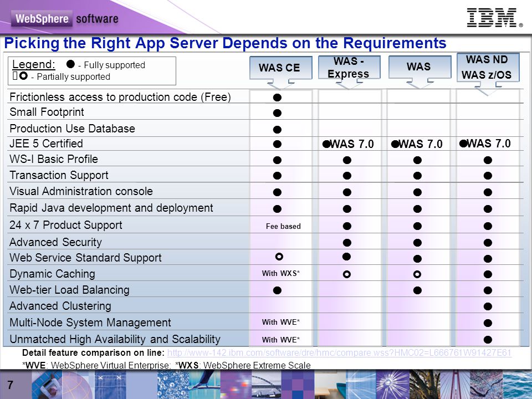Click the WAS - Express dot for WS-I Basic Profile
Viewport: 532px width, 399px height.
(x=347, y=160)
